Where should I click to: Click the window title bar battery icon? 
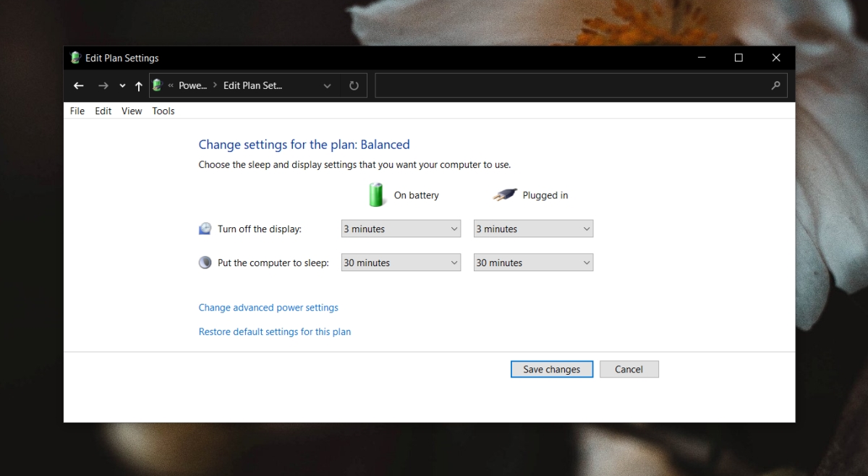tap(75, 58)
